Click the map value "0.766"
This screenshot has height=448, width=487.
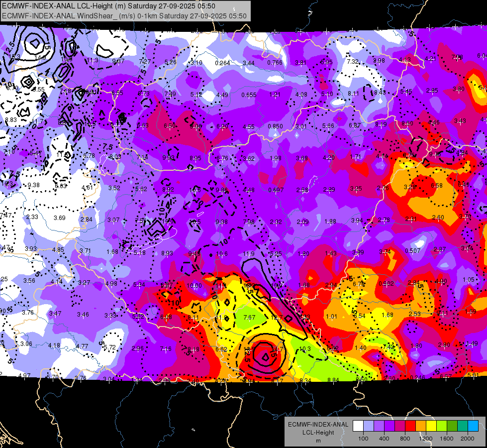point(275,63)
